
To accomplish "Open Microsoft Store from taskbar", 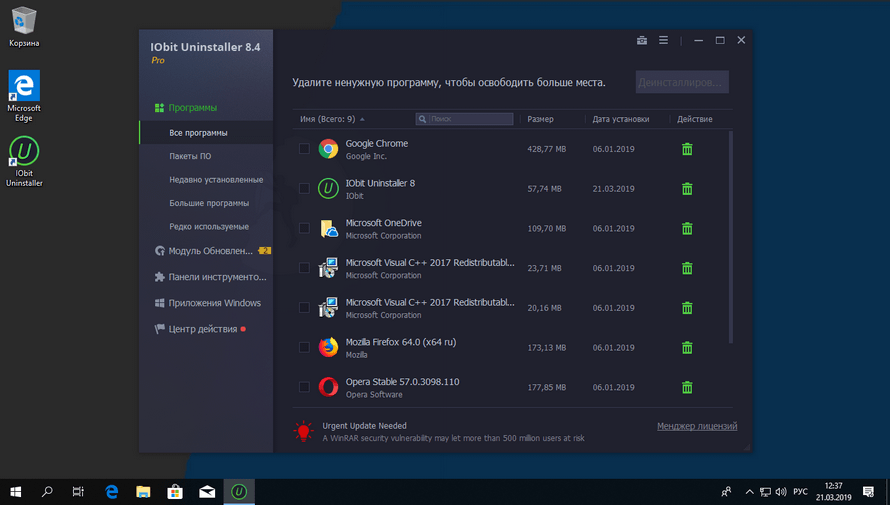I will pyautogui.click(x=175, y=491).
